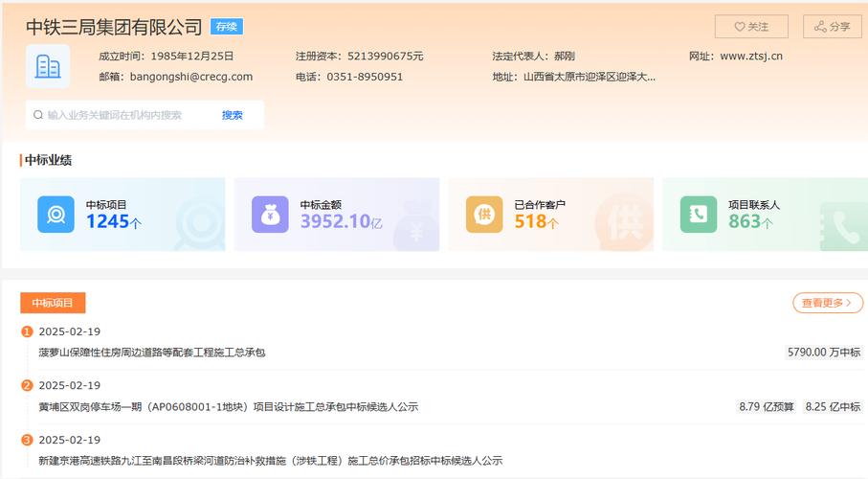Open project 黄埔区双岗停车场一期 公示
Viewport: 868px width, 479px height.
tap(228, 407)
